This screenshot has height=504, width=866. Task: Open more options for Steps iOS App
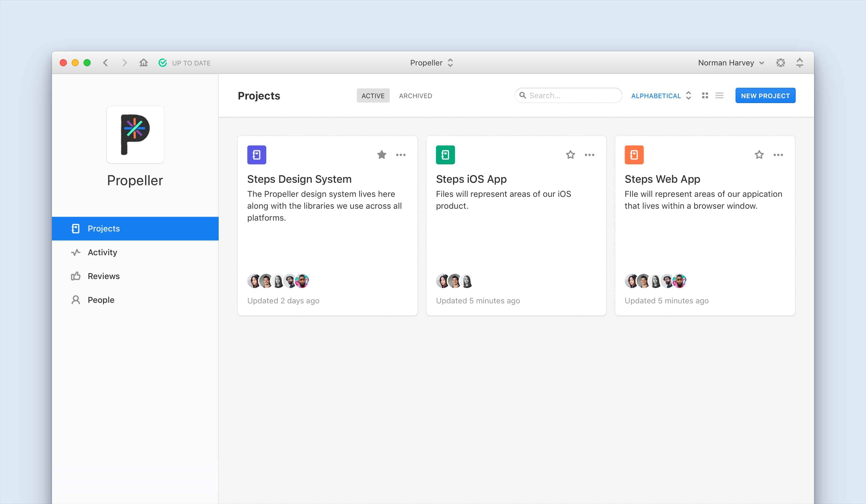pyautogui.click(x=589, y=155)
